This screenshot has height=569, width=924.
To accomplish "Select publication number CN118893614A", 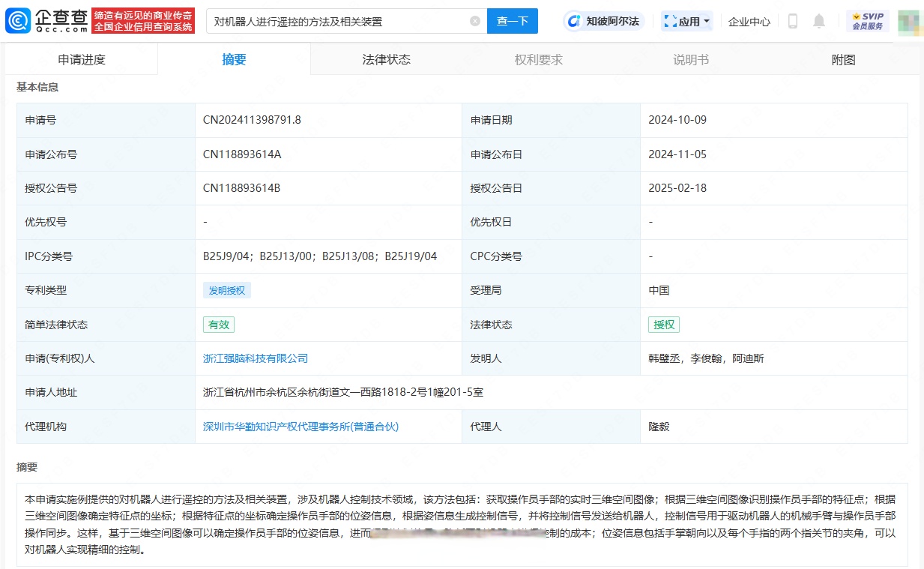I will coord(242,154).
